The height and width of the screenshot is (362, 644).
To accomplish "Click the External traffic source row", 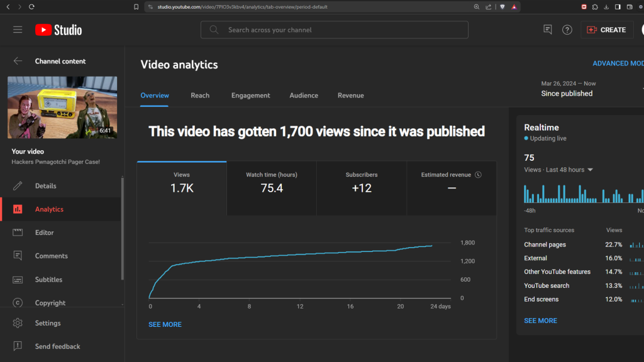I will (583, 258).
